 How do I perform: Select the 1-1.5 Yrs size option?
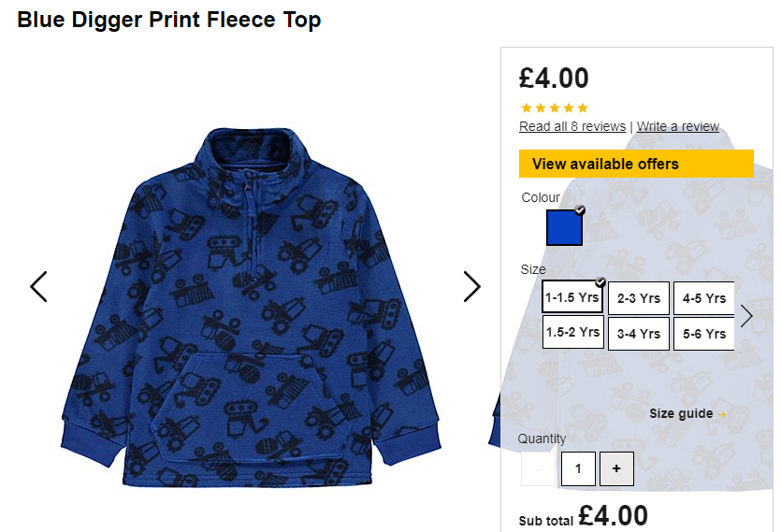572,297
